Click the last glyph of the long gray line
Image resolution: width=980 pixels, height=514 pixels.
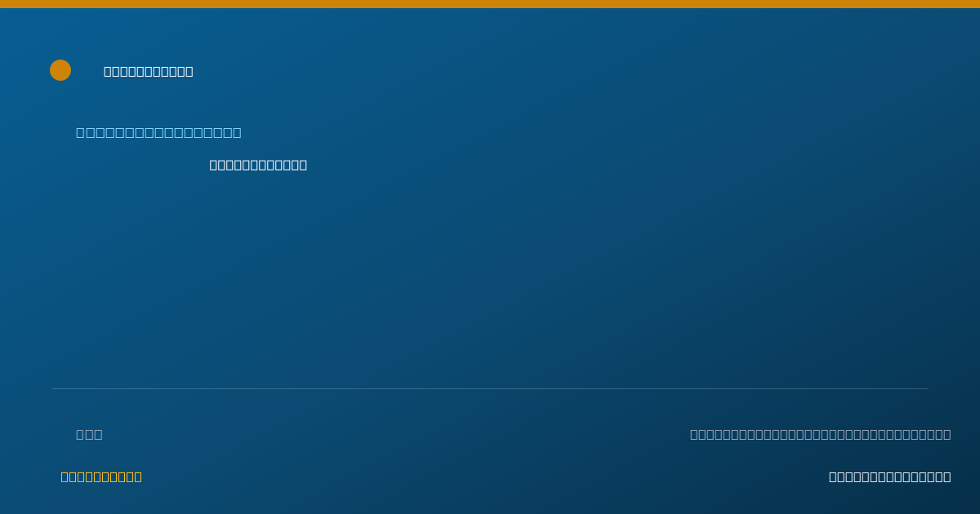tap(947, 434)
